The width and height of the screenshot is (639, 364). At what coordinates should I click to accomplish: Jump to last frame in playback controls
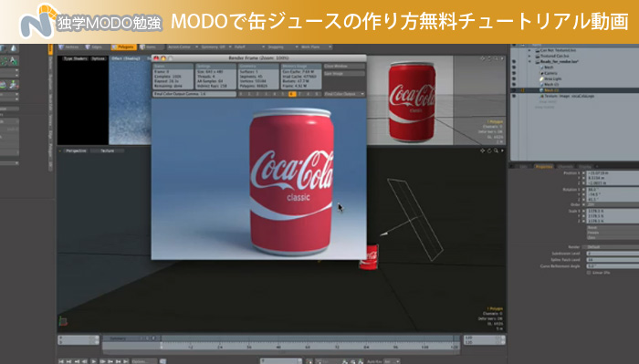coord(126,361)
